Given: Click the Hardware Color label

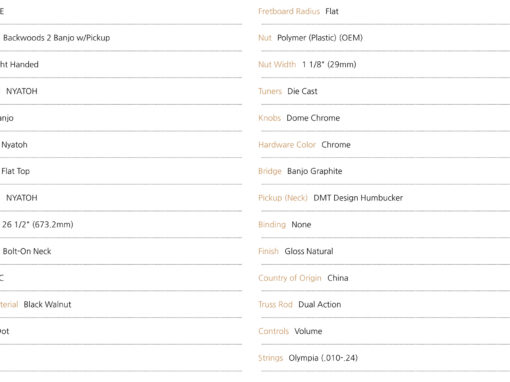Looking at the screenshot, I should 287,145.
